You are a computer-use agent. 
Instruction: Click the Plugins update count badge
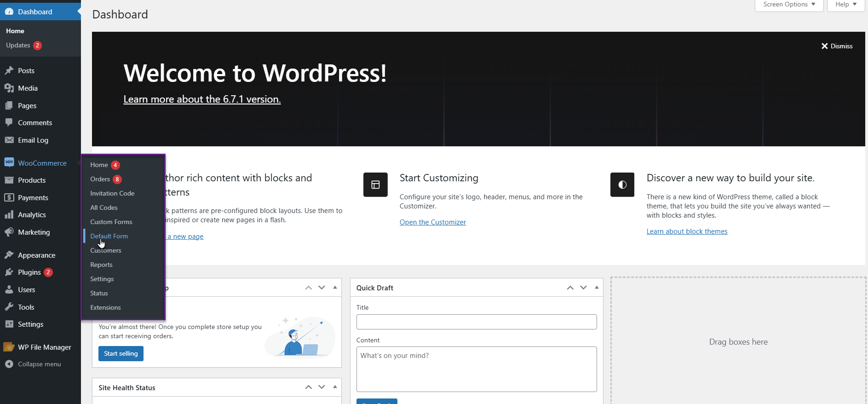pos(48,272)
